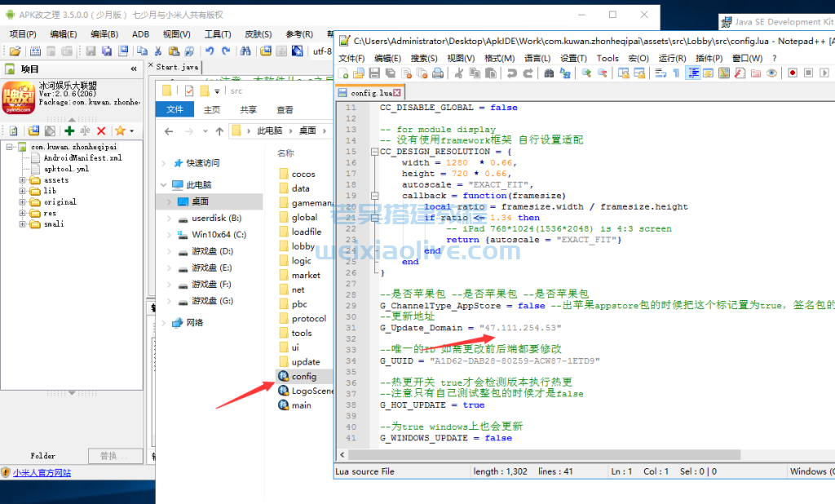Click the green plus add icon

(69, 130)
